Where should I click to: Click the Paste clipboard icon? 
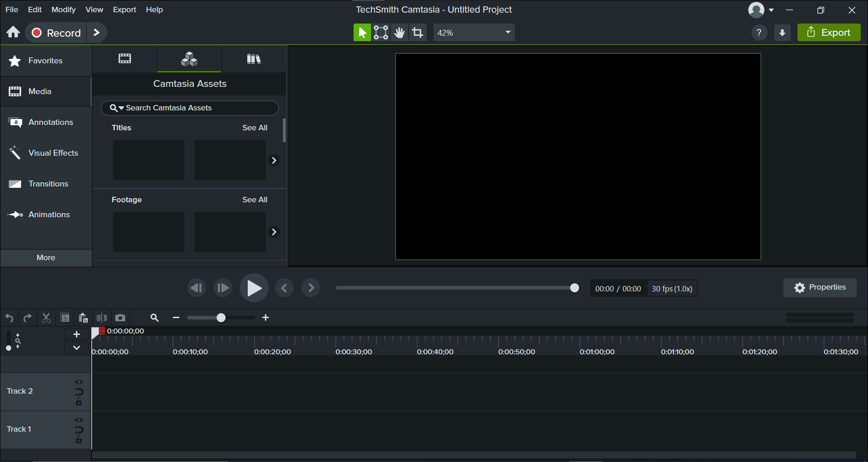pos(83,318)
